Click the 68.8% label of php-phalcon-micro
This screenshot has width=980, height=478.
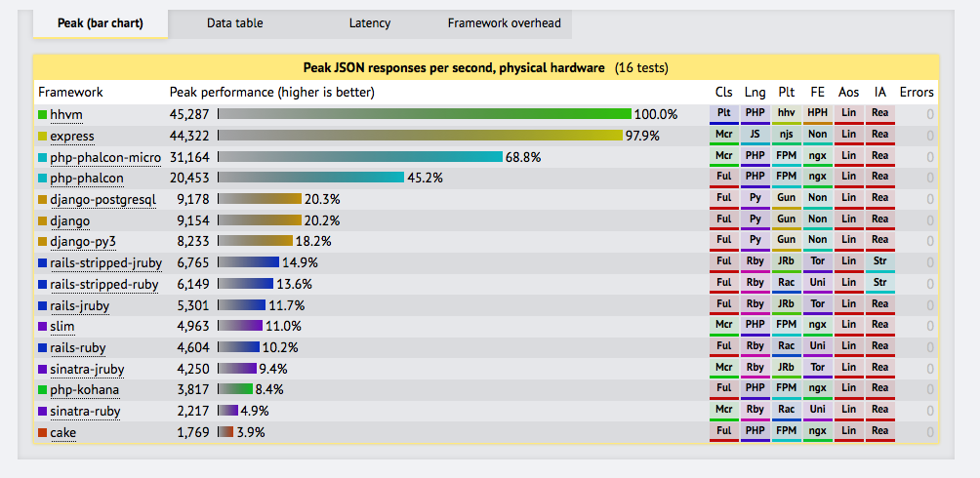click(523, 157)
